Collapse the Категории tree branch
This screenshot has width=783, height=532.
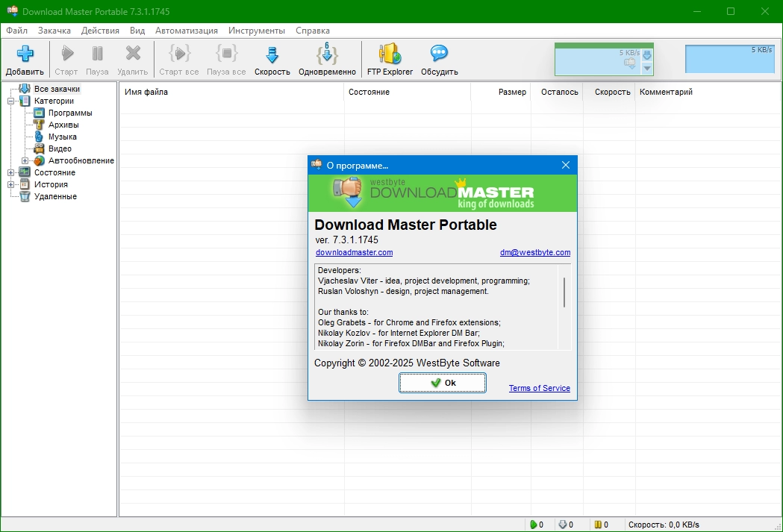point(10,101)
